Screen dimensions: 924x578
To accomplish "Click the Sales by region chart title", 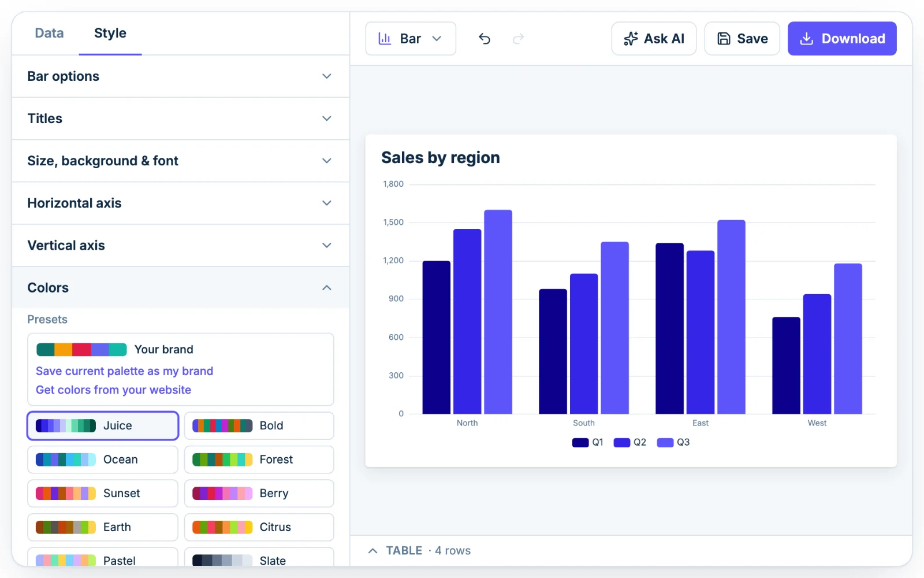I will coord(441,158).
